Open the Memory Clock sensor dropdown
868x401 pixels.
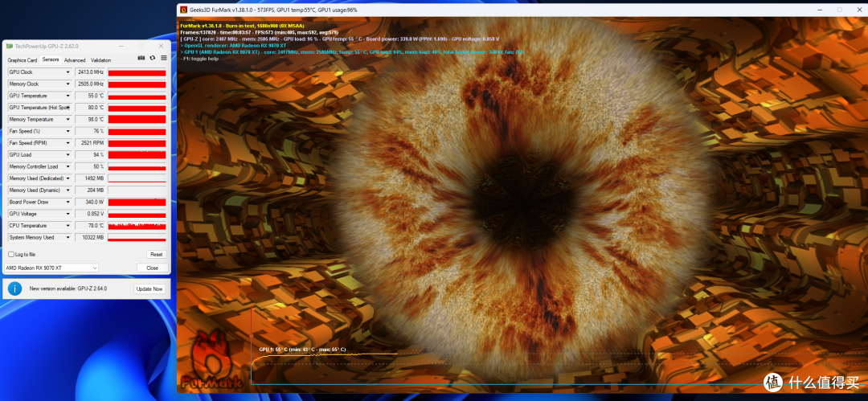[68, 84]
